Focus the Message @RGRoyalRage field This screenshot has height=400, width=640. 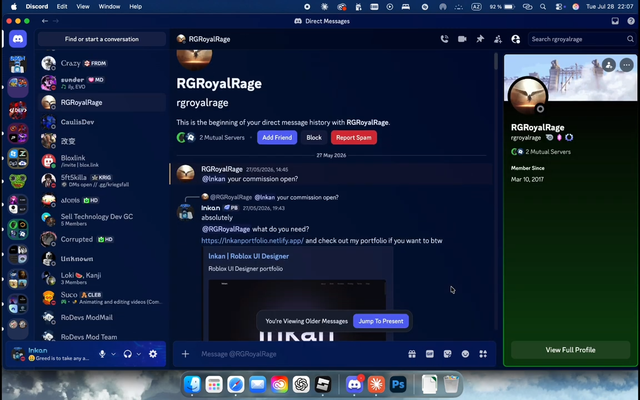[300, 354]
